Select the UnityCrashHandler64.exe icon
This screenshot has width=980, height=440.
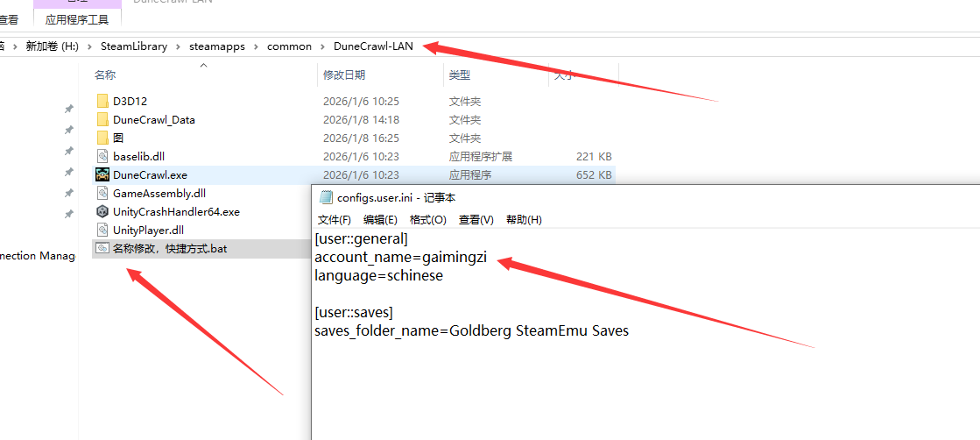click(x=102, y=211)
